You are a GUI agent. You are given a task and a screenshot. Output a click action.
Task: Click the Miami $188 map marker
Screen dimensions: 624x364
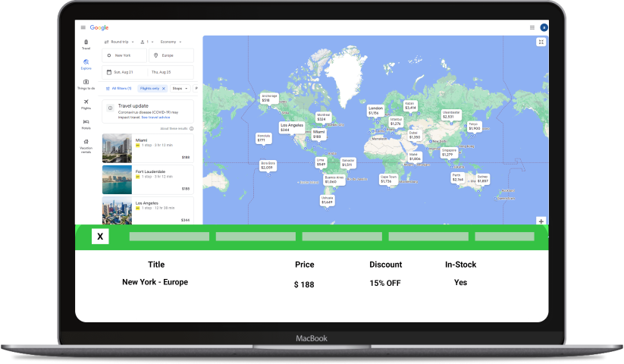pyautogui.click(x=318, y=134)
